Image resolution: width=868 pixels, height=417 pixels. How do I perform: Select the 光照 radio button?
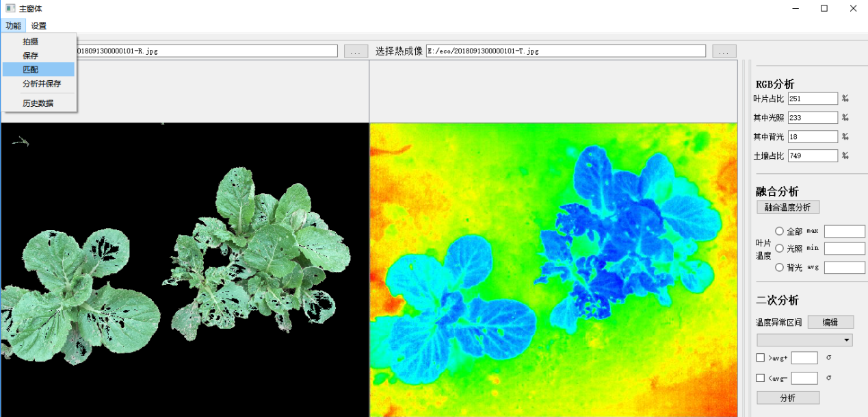[x=779, y=249]
